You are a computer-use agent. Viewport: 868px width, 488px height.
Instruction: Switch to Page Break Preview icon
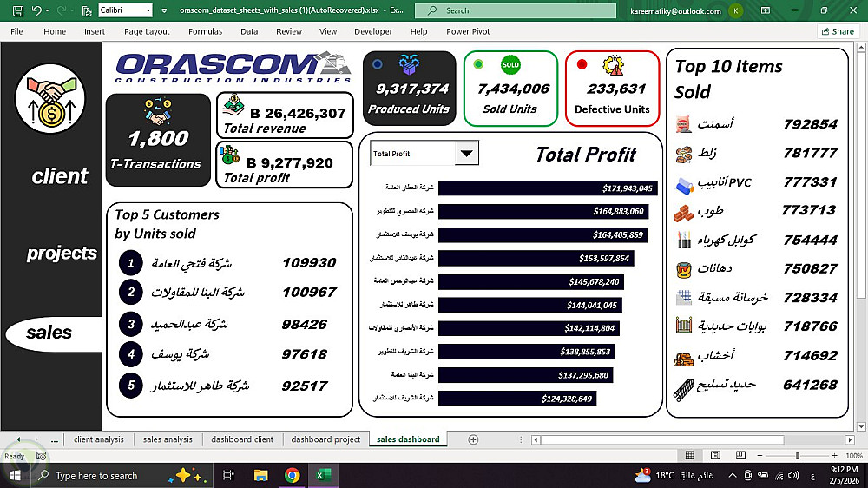click(740, 455)
